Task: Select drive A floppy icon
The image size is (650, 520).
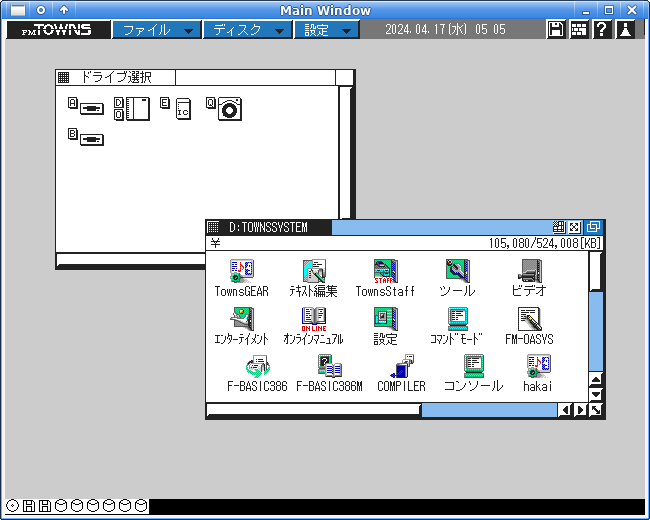Action: click(86, 107)
